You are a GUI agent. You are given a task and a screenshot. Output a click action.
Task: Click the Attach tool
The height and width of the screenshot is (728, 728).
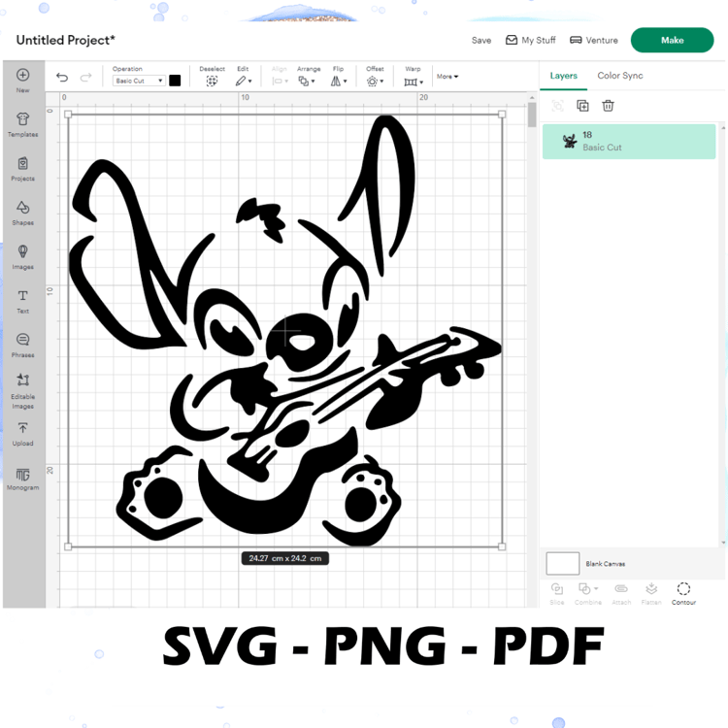[x=621, y=593]
